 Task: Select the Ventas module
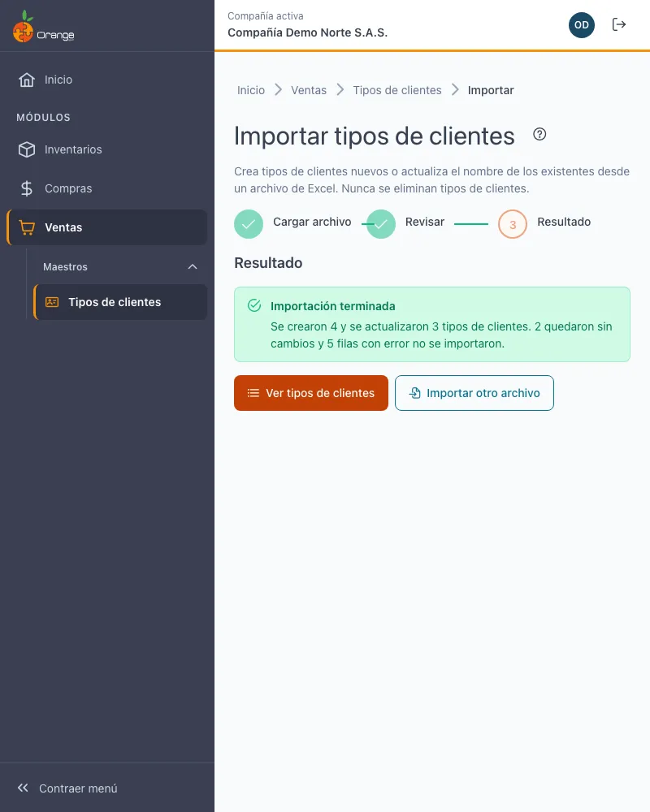click(106, 227)
